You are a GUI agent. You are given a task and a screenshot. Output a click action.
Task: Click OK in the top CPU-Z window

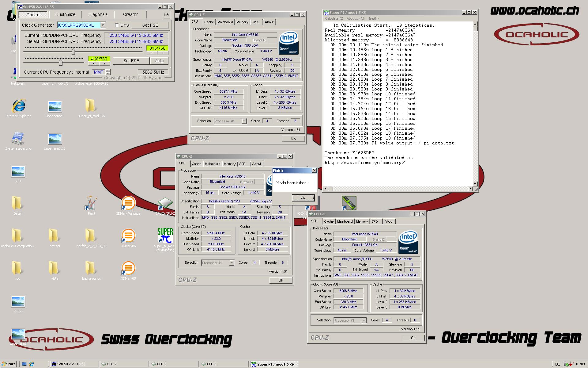coord(293,139)
